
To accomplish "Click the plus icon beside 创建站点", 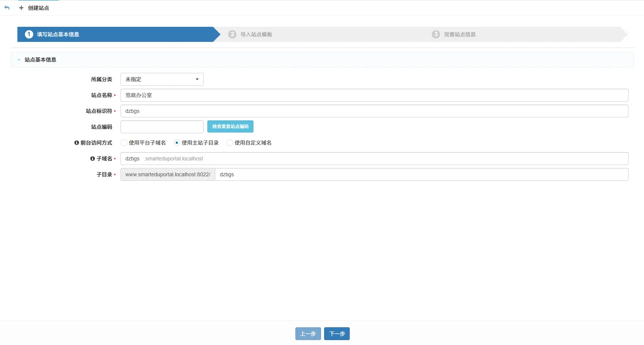I will click(21, 8).
